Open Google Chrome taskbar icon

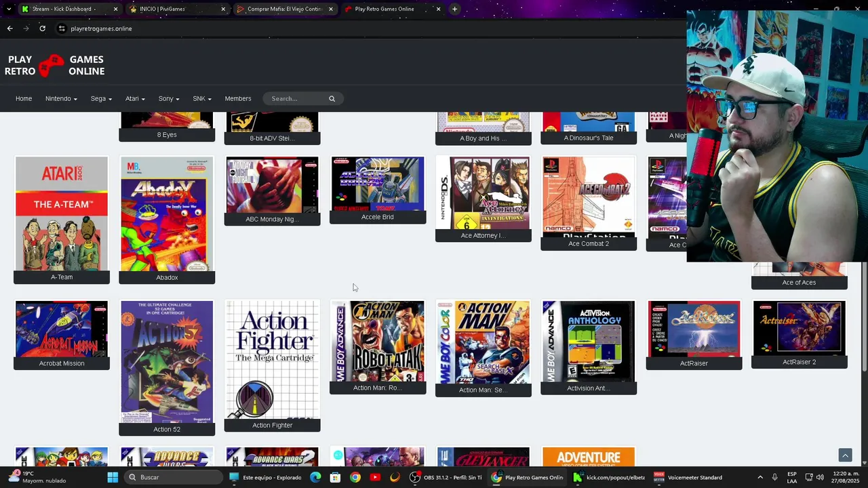pyautogui.click(x=355, y=477)
